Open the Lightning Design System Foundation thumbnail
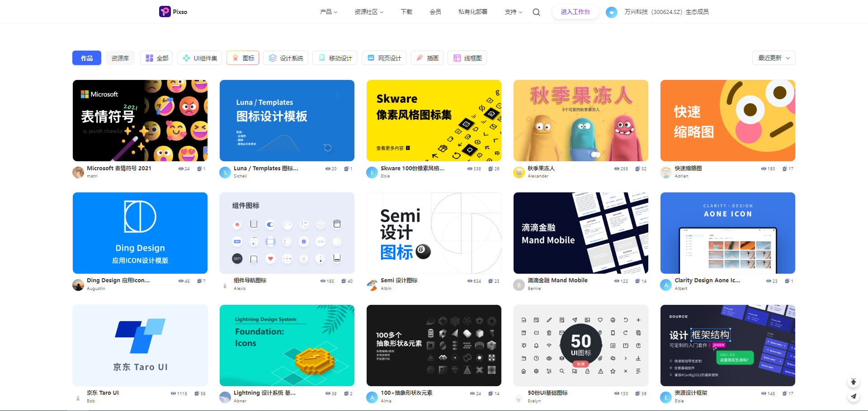 point(287,346)
